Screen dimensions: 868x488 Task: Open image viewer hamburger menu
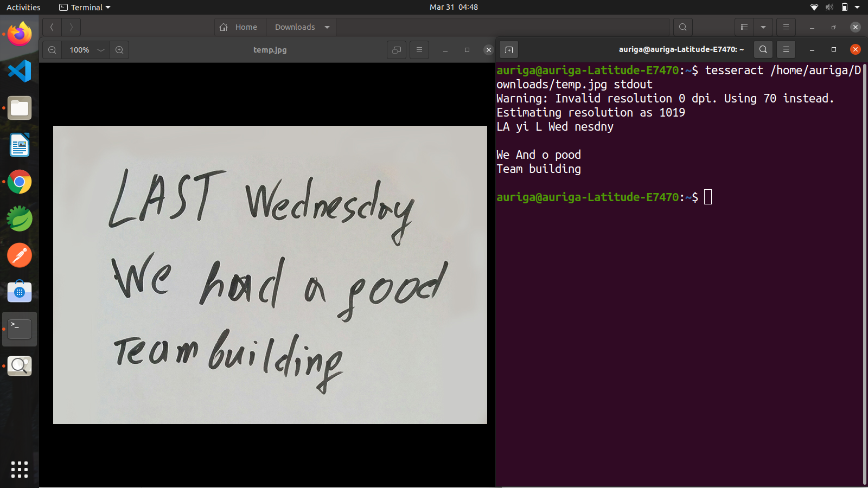click(419, 50)
